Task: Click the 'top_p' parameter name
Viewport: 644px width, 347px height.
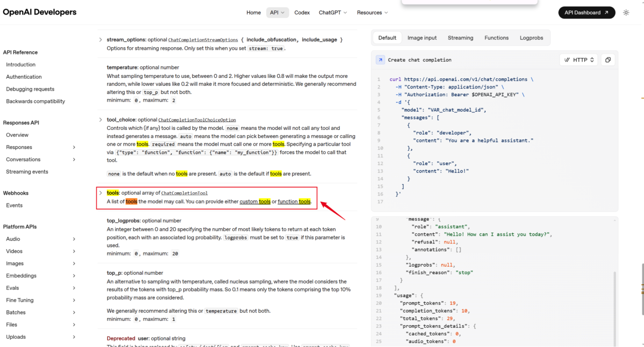Action: point(114,273)
